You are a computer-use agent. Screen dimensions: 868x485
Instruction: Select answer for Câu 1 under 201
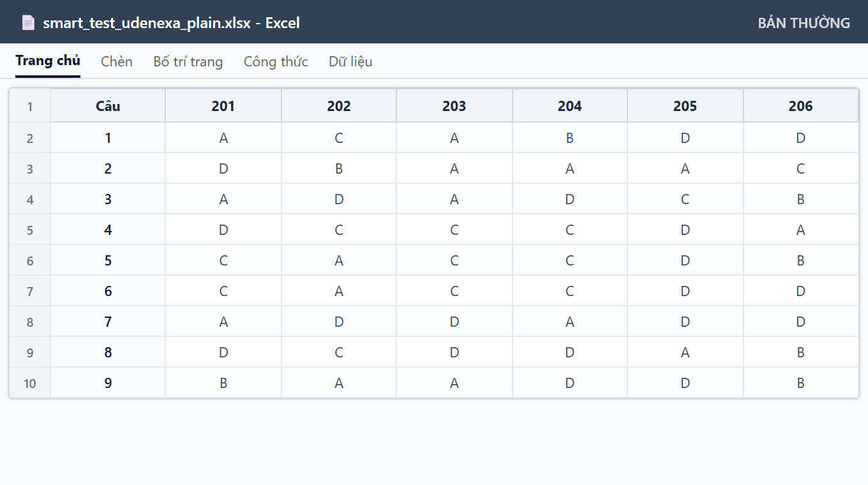[223, 138]
